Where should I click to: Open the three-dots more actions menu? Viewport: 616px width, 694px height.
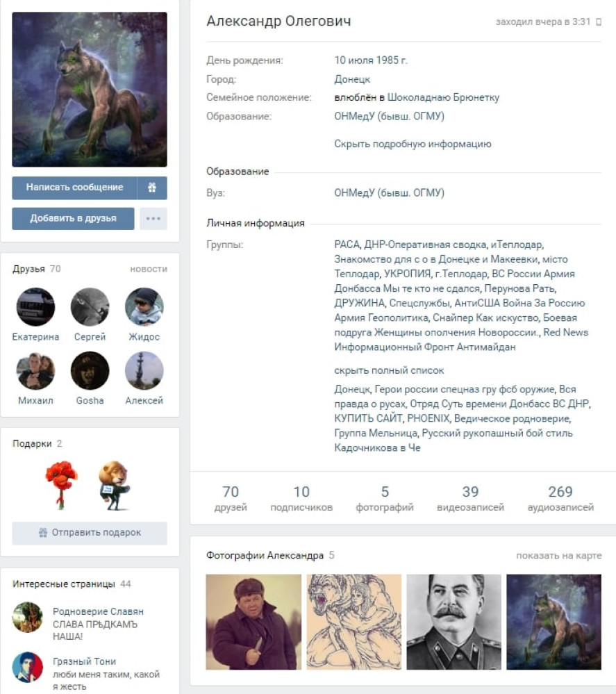click(x=153, y=219)
